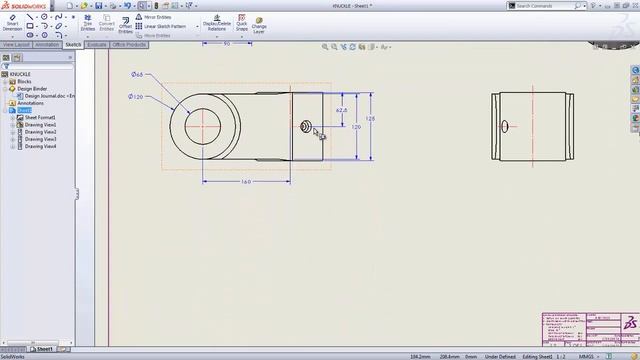
Task: Choose the Circle sketch tool
Action: click(44, 17)
